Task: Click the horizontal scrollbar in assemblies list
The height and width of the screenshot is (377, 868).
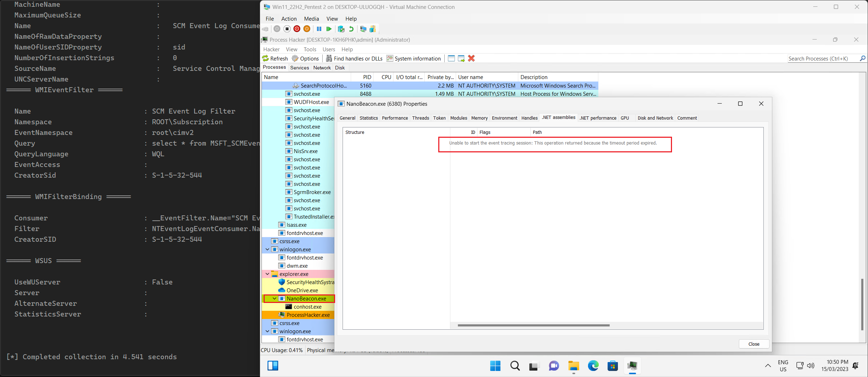Action: click(534, 325)
